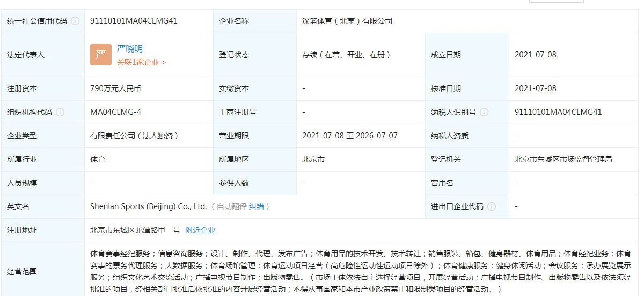Click the partially visible box at top right
The height and width of the screenshot is (296, 644).
pyautogui.click(x=556, y=1)
